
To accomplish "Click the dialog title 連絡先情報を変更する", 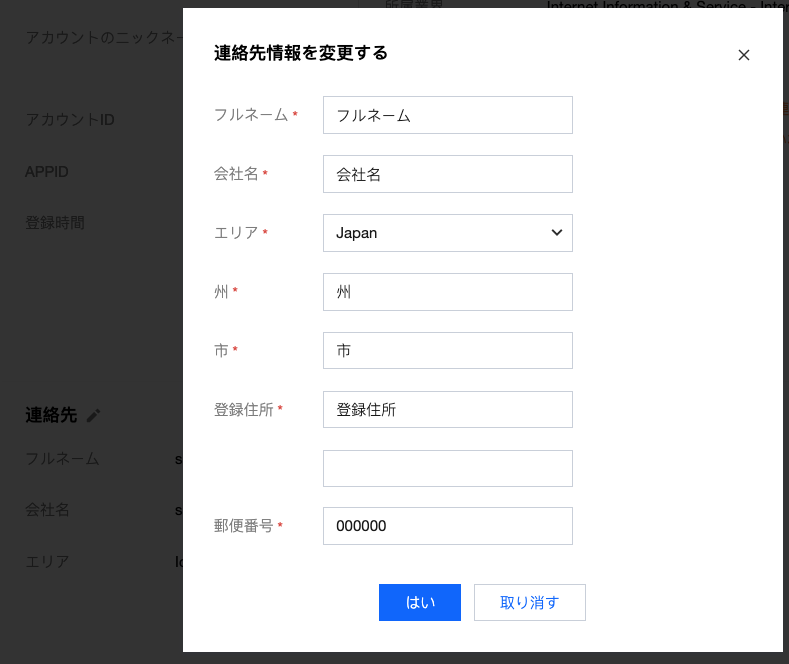I will [x=301, y=53].
